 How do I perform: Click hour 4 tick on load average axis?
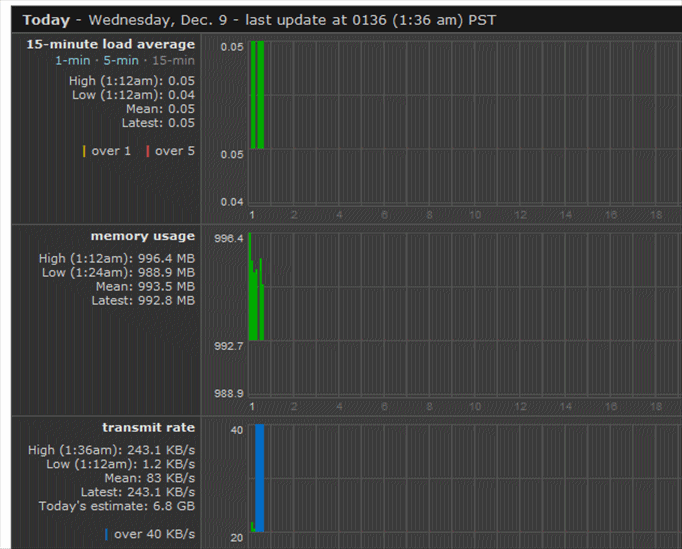(x=340, y=214)
